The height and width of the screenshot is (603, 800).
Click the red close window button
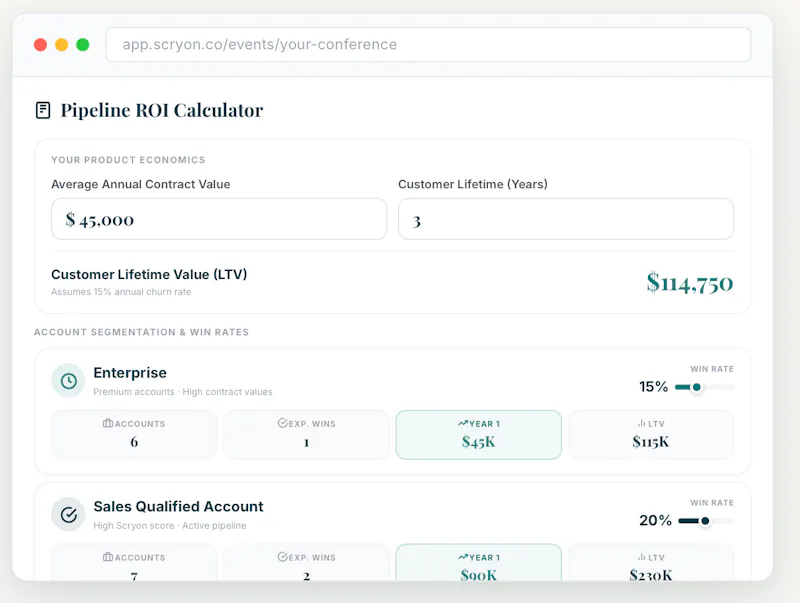(40, 45)
